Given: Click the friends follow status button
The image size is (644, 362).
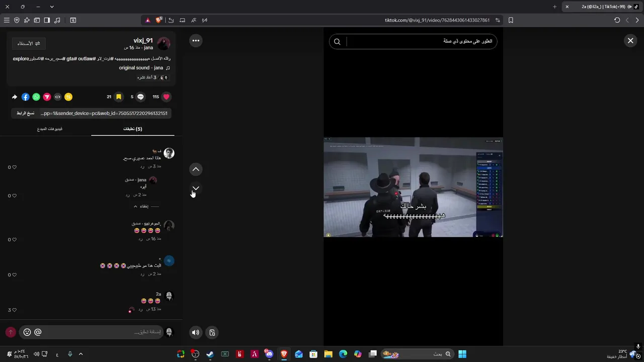Looking at the screenshot, I should click(29, 44).
